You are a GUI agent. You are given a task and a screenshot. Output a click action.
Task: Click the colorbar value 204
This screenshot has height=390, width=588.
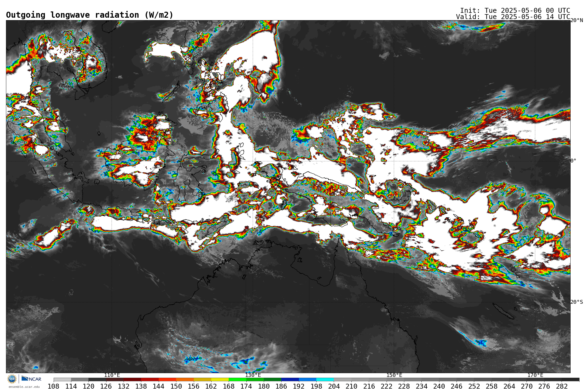pos(334,386)
